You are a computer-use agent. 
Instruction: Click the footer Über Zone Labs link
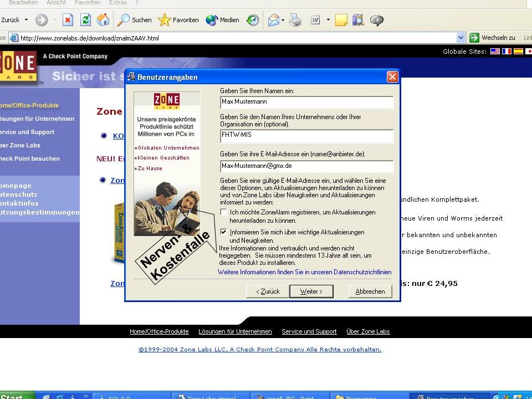click(368, 331)
